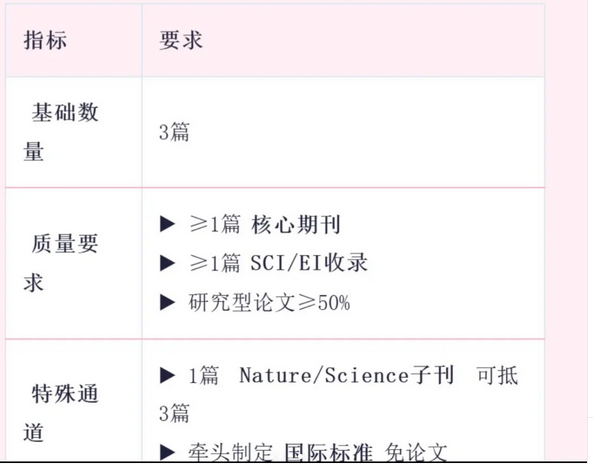This screenshot has height=464, width=593.
Task: Click the bold 核心期刊 text
Action: click(x=296, y=224)
